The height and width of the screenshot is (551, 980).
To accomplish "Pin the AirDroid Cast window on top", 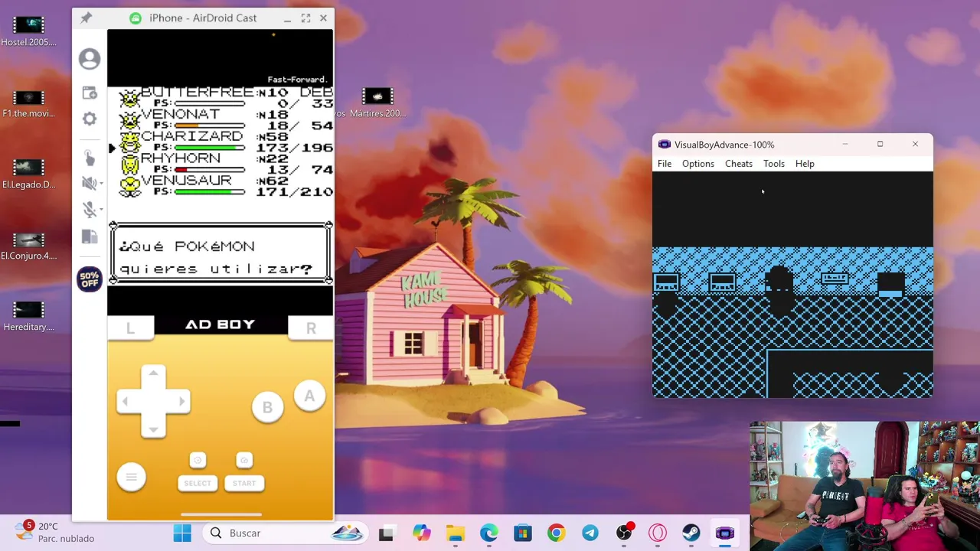I will [x=87, y=18].
